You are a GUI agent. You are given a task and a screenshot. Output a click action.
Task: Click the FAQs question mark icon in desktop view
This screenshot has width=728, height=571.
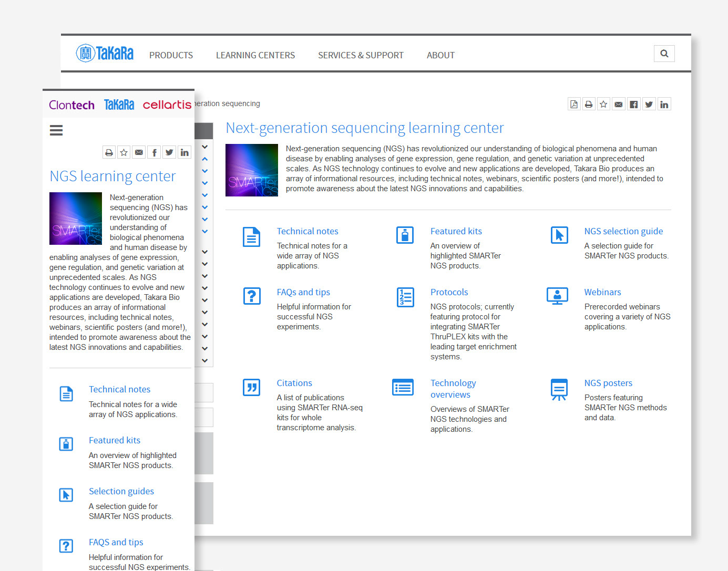coord(252,296)
